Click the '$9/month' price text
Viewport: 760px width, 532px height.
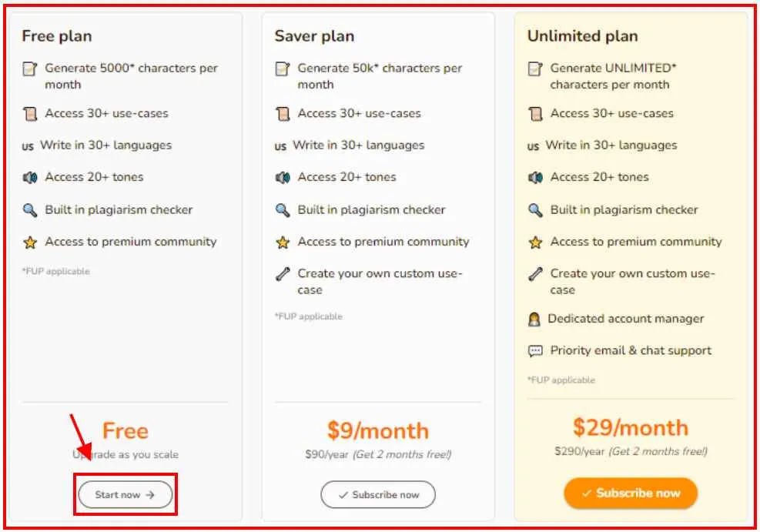[378, 431]
